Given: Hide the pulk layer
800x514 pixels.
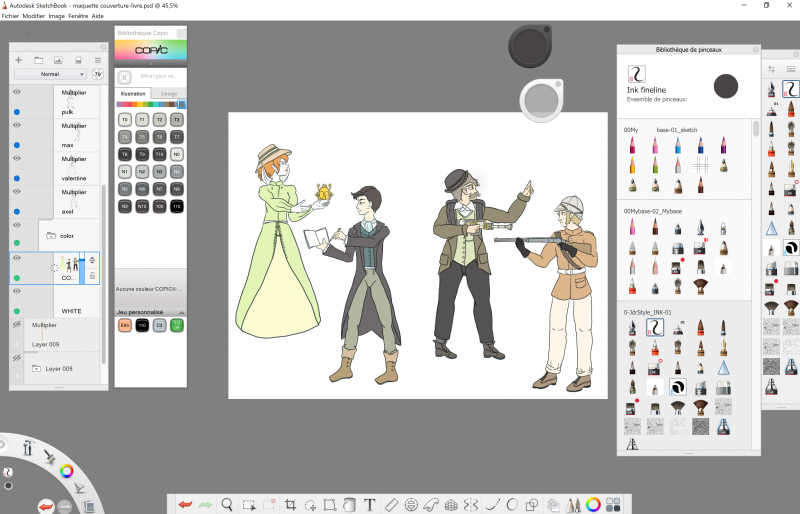Looking at the screenshot, I should click(x=17, y=92).
